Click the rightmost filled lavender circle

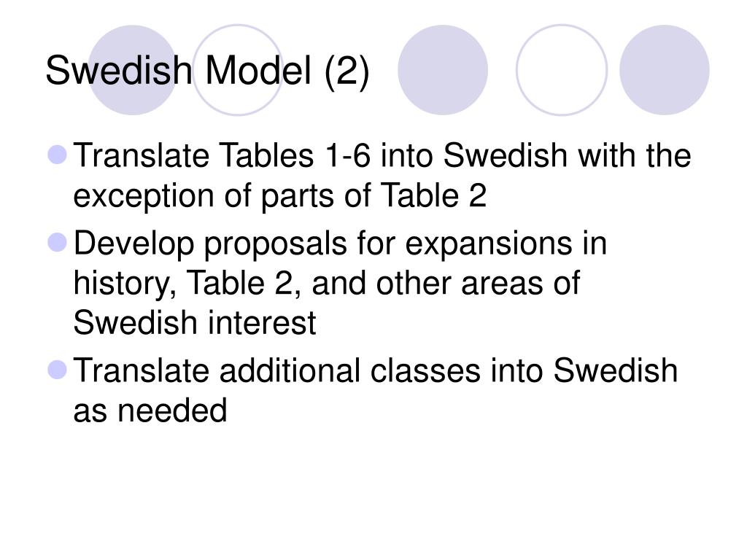[x=664, y=70]
